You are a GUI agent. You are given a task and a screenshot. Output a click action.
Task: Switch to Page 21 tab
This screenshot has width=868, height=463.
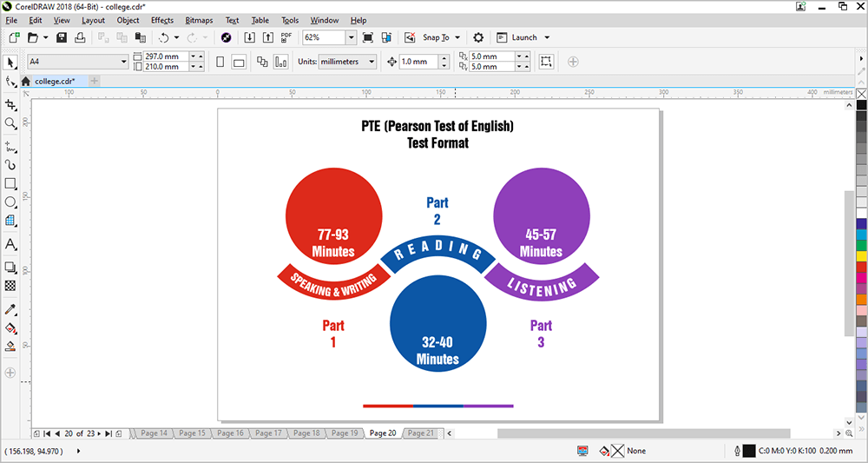pyautogui.click(x=421, y=433)
